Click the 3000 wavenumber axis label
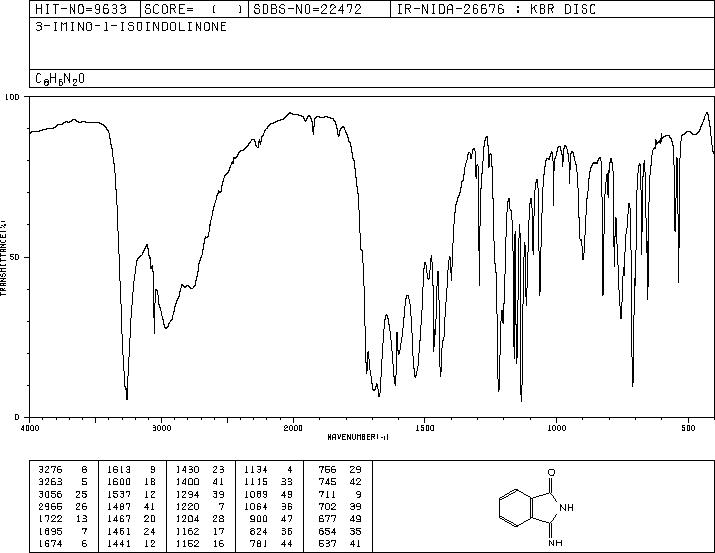Viewport: 715px width, 553px height. tap(161, 428)
